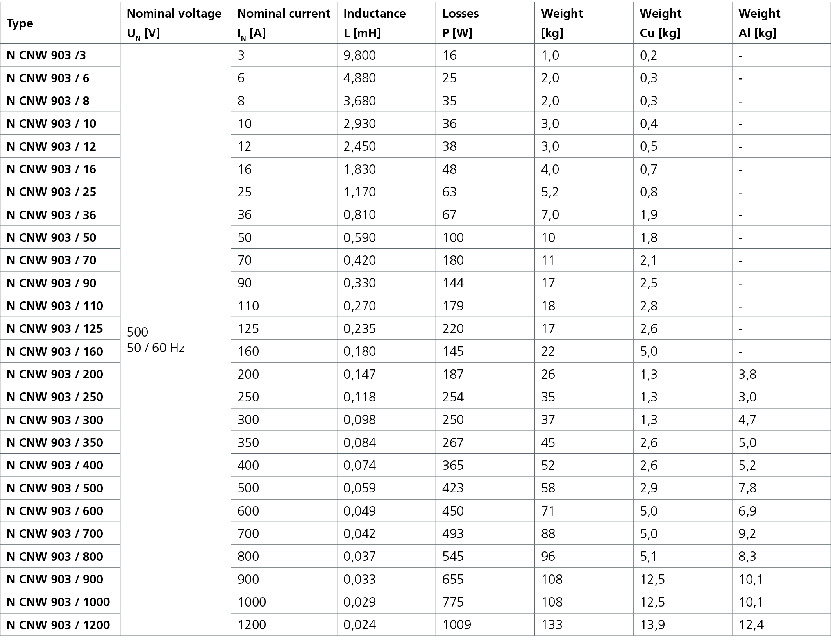This screenshot has height=644, width=831.
Task: Click type N CNW 903 / 700
Action: point(55,533)
